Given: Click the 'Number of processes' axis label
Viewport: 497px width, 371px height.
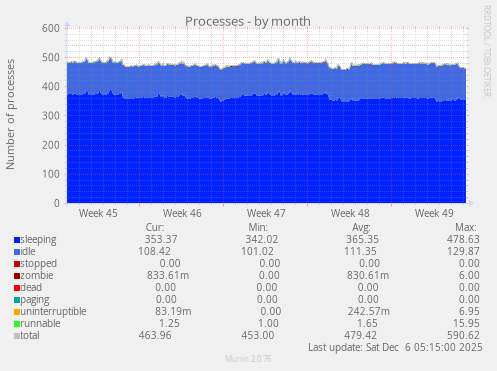Looking at the screenshot, I should 10,114.
